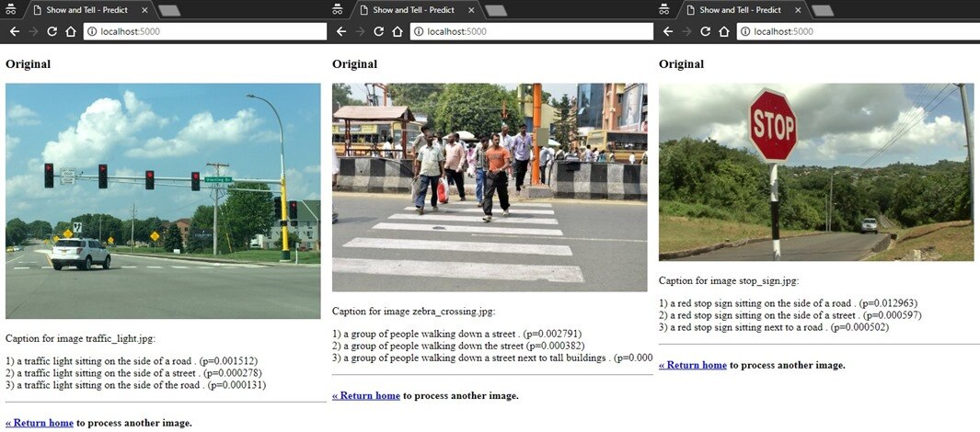
Task: Reload page in left browser window
Action: click(52, 31)
